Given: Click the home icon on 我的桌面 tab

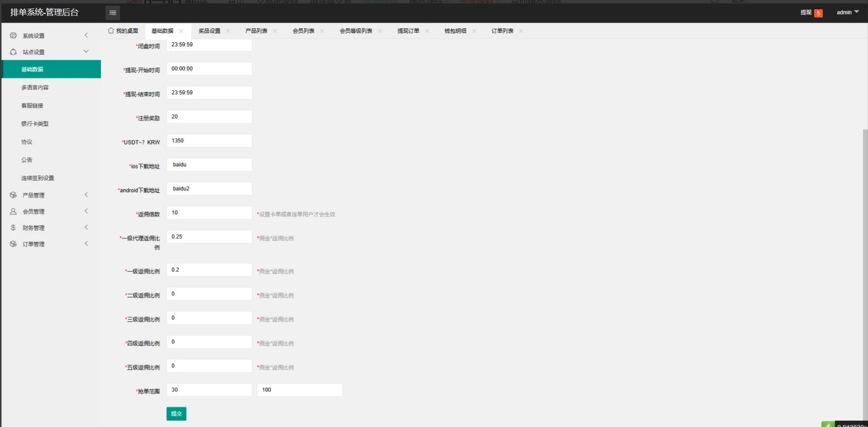Looking at the screenshot, I should pos(111,31).
